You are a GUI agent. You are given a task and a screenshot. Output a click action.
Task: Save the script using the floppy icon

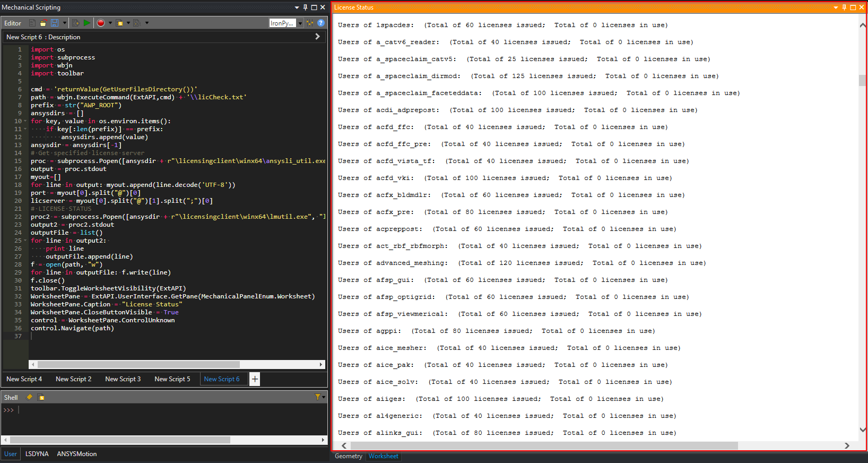(55, 23)
